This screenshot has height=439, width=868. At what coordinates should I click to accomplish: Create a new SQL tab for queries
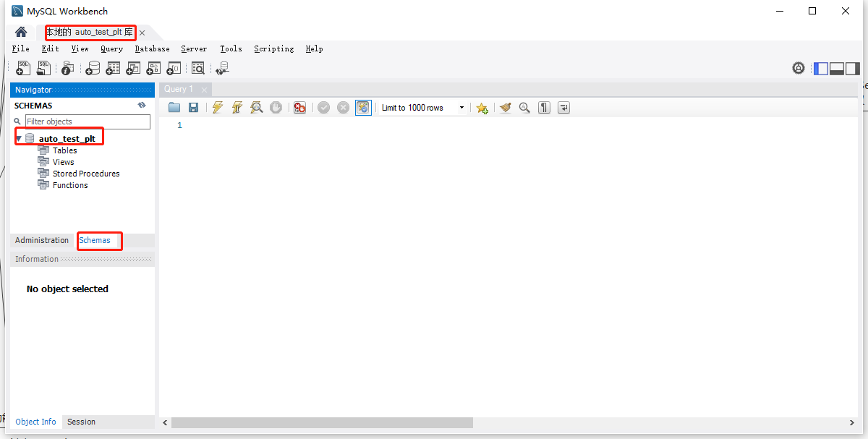pos(23,68)
